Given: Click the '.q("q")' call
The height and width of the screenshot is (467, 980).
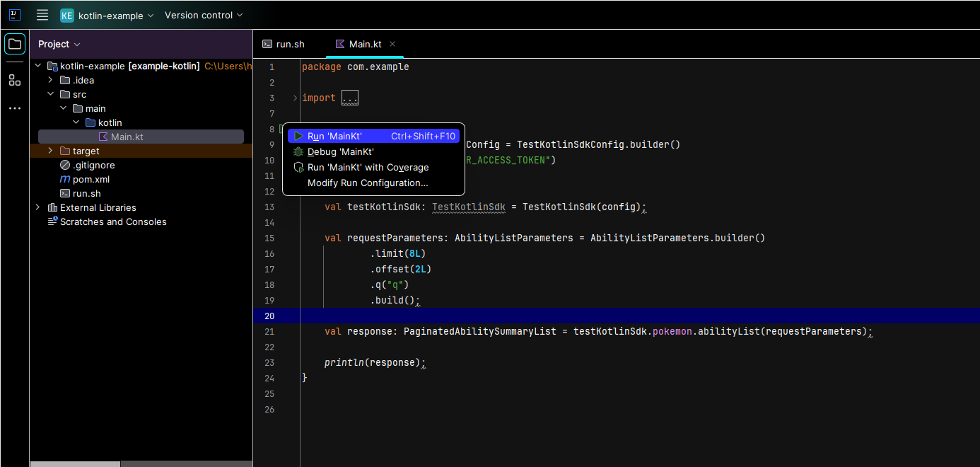Looking at the screenshot, I should point(390,284).
